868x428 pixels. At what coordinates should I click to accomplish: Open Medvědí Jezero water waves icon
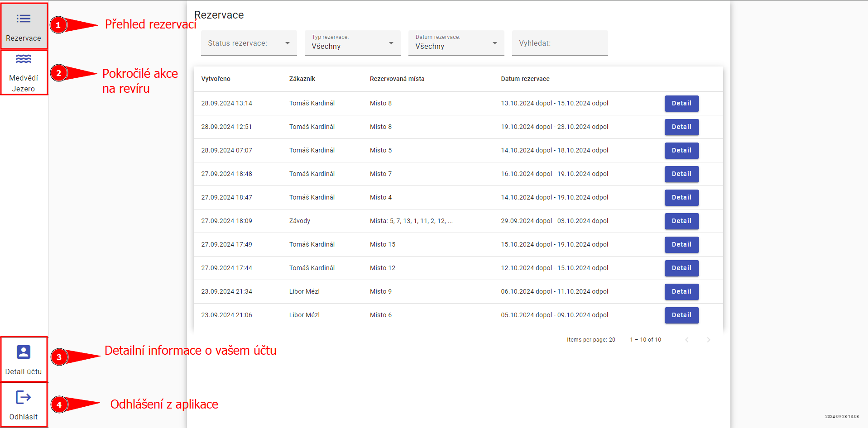(24, 59)
